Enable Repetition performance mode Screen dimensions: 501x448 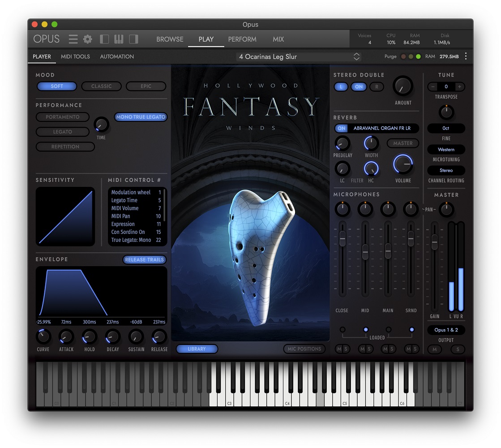(x=65, y=146)
